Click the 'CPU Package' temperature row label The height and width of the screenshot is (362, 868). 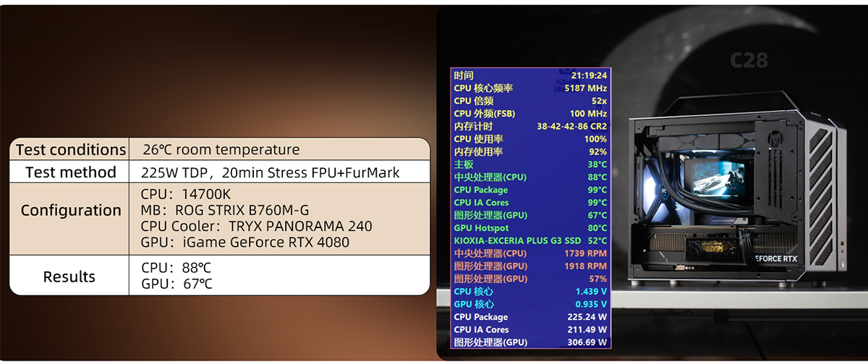[481, 190]
